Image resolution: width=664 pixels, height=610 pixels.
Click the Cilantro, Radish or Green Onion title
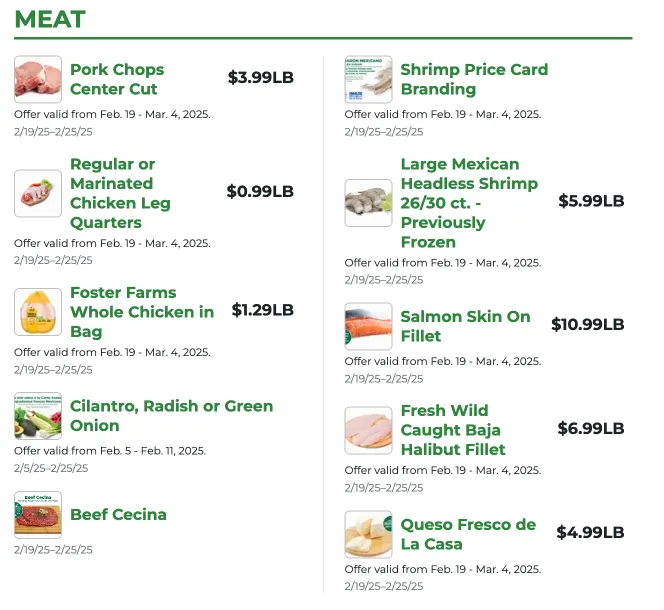coord(171,416)
